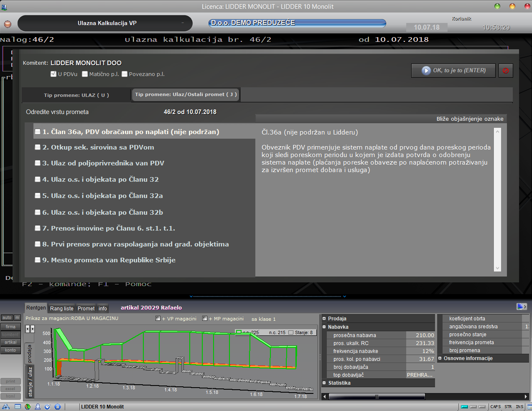This screenshot has width=532, height=411.
Task: Click the round blue stop icon in status bar
Action: click(58, 406)
